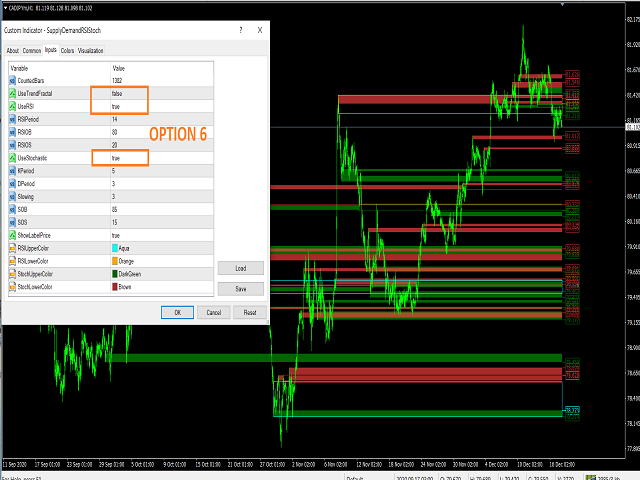Select the ShowLabelPrice value 'true'
The image size is (640, 480).
tap(116, 236)
